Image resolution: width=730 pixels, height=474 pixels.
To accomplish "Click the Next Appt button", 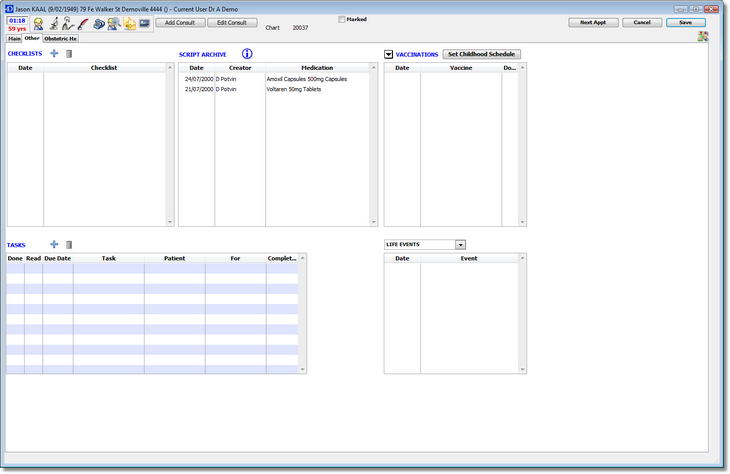I will pos(593,22).
